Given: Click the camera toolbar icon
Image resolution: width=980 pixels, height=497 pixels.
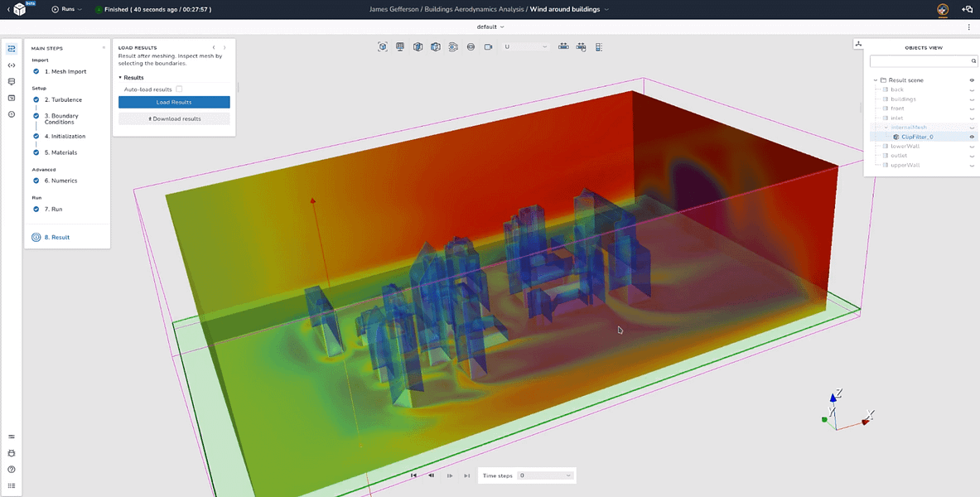Looking at the screenshot, I should pos(488,47).
